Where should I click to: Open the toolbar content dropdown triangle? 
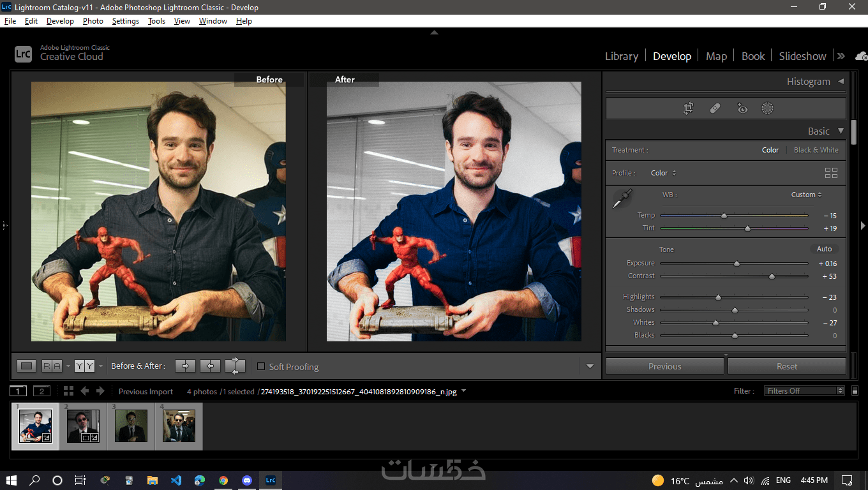pyautogui.click(x=590, y=366)
